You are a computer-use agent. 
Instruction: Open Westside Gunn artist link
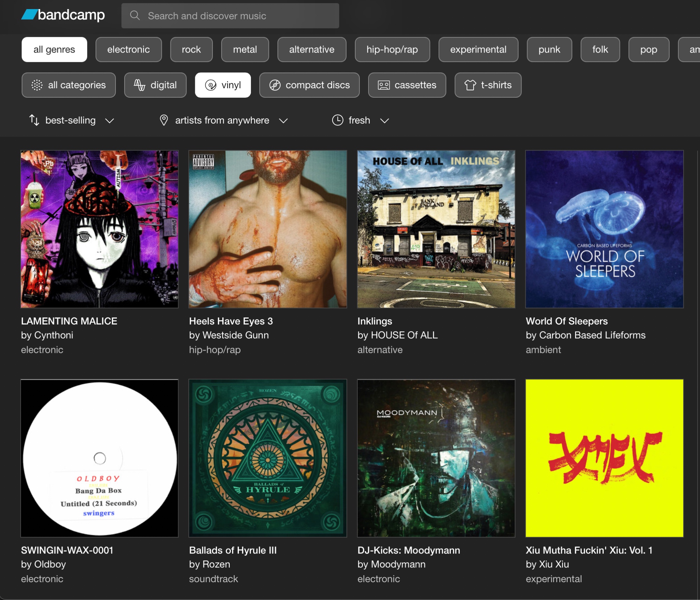(236, 335)
